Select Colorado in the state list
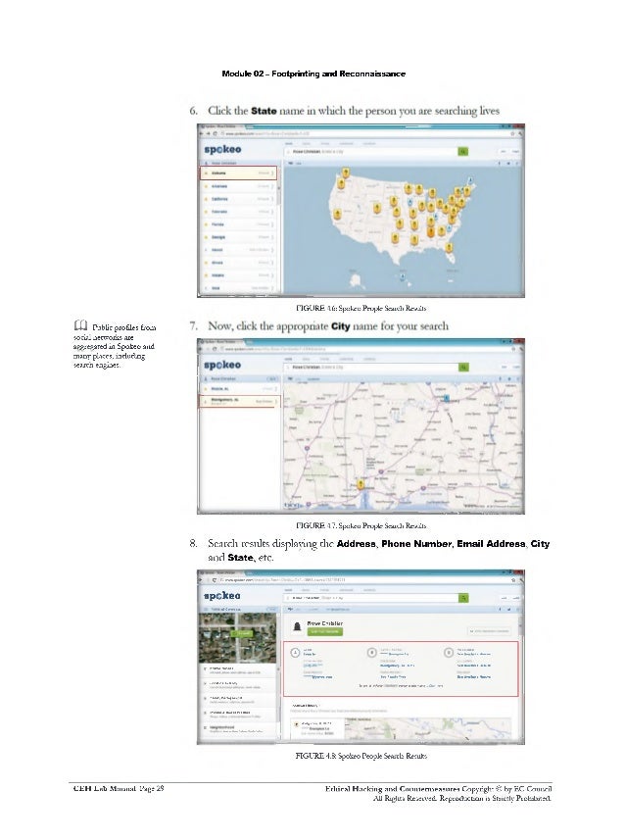The width and height of the screenshot is (625, 840). coord(238,212)
